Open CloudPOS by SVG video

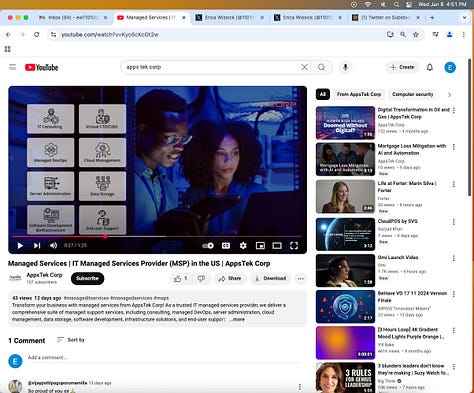(397, 221)
